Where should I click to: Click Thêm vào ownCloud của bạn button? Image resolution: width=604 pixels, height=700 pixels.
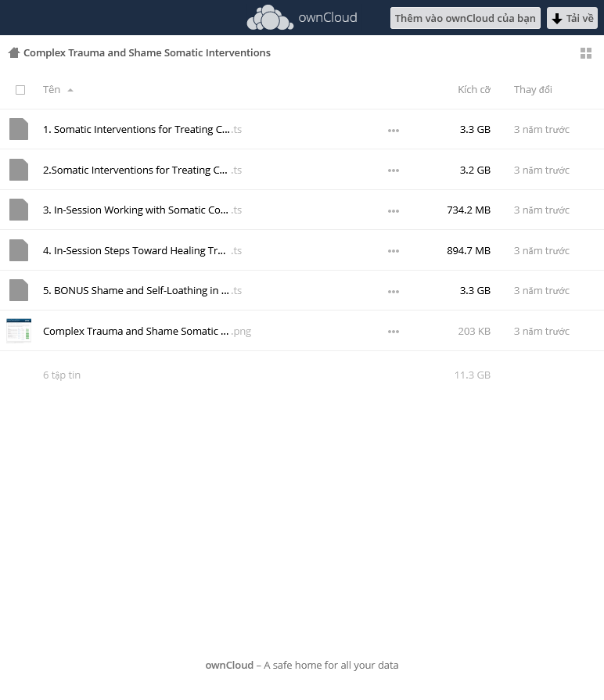pyautogui.click(x=466, y=18)
